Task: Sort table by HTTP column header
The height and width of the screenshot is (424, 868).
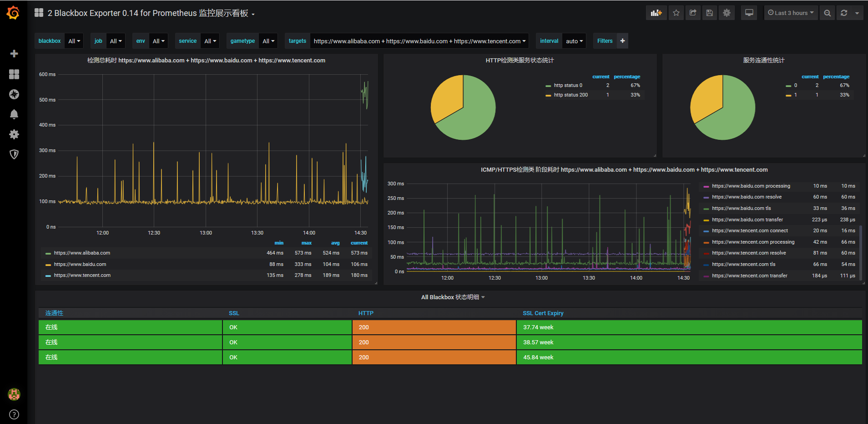Action: pyautogui.click(x=366, y=313)
